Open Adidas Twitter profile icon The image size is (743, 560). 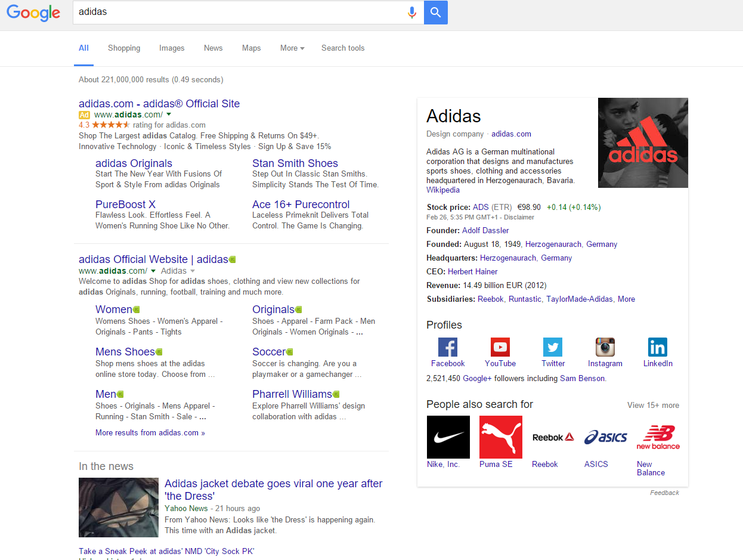[x=553, y=347]
